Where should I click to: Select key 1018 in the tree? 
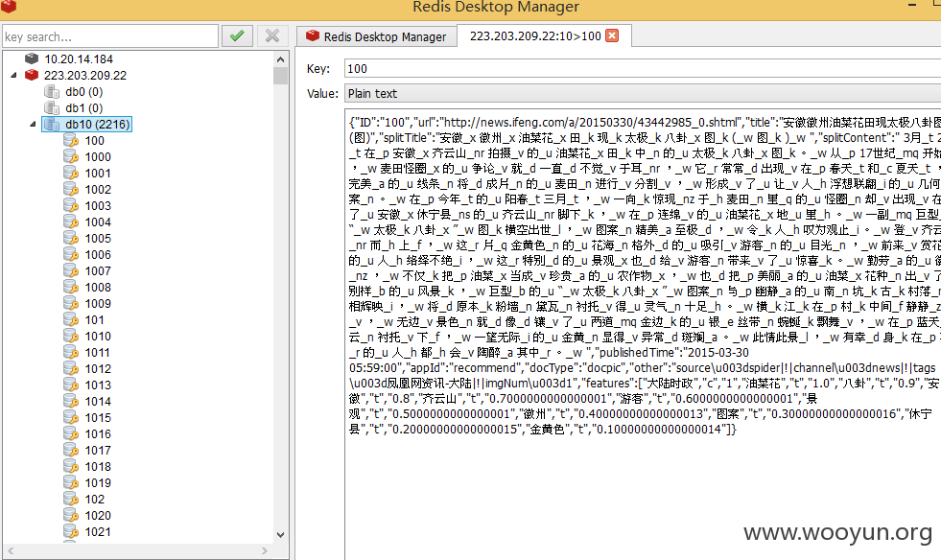coord(98,466)
